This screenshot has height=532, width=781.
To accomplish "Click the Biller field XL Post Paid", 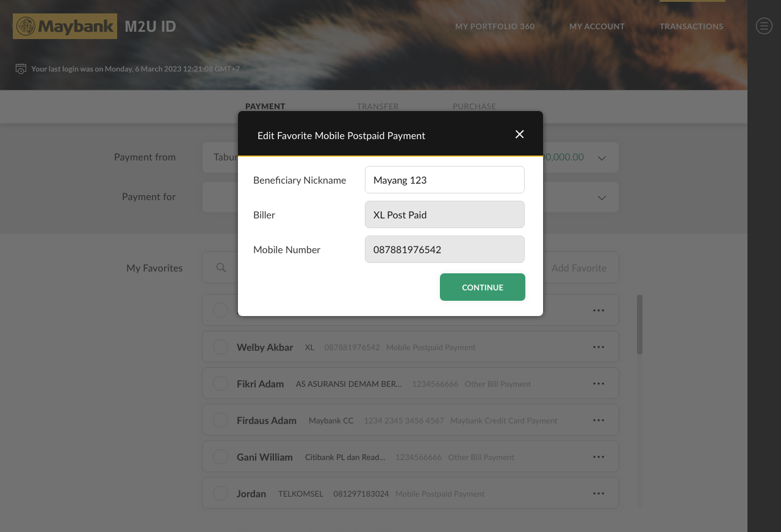I will click(445, 215).
